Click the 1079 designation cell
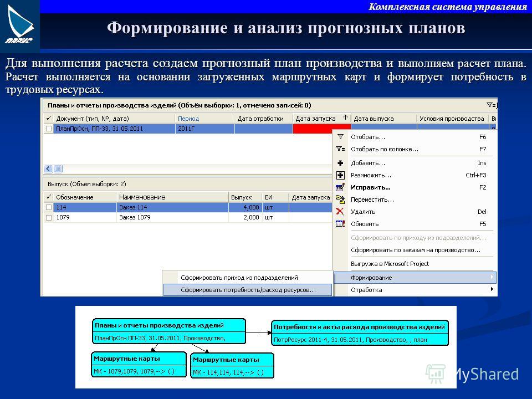Viewport: 532px width, 399px height. coord(85,217)
